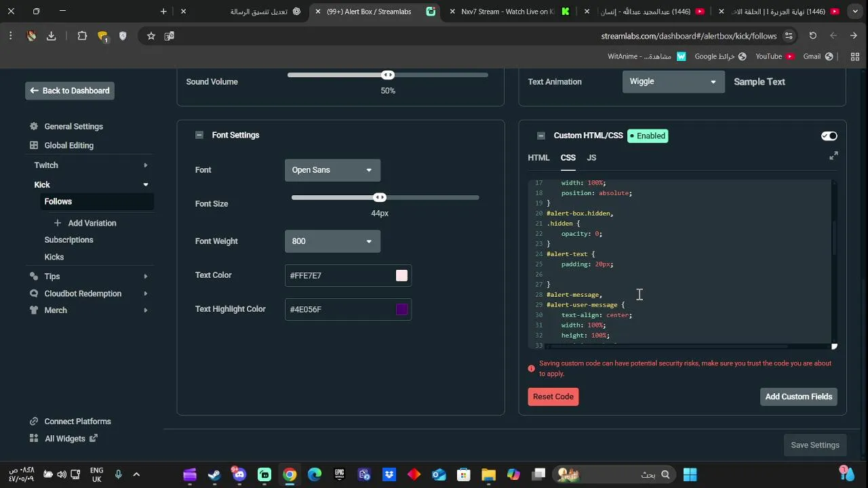
Task: Expand the Merch submenu arrow
Action: click(146, 310)
